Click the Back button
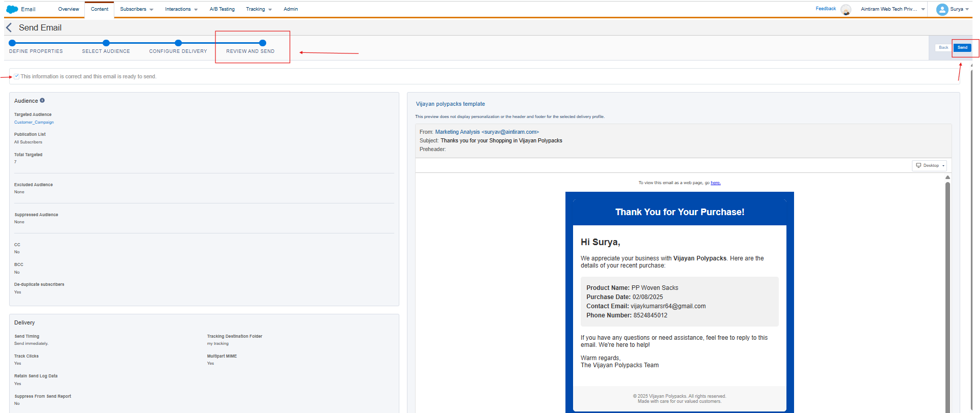 point(943,47)
